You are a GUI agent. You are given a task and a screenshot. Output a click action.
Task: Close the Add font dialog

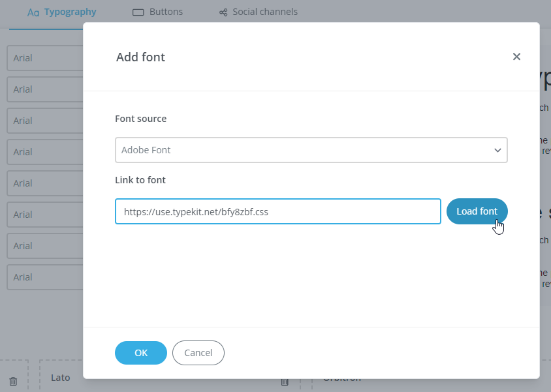pyautogui.click(x=516, y=57)
